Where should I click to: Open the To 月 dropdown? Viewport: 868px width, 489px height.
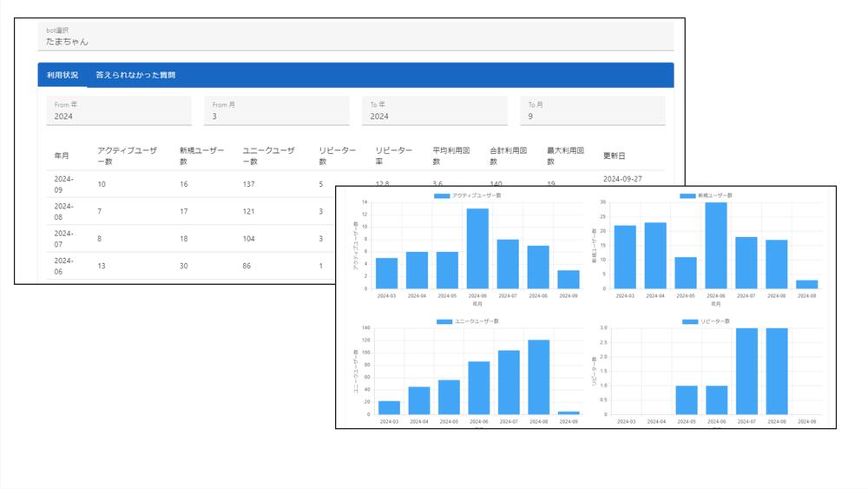point(592,111)
